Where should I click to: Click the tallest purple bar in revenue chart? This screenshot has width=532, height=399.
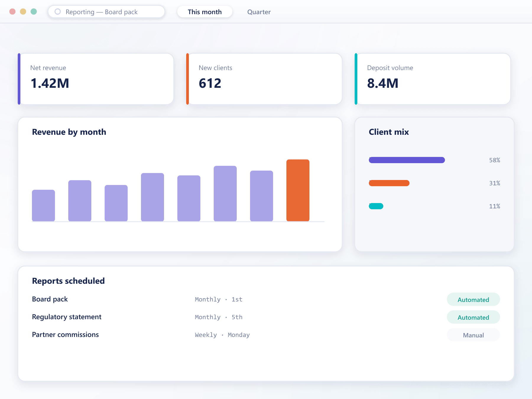point(225,194)
